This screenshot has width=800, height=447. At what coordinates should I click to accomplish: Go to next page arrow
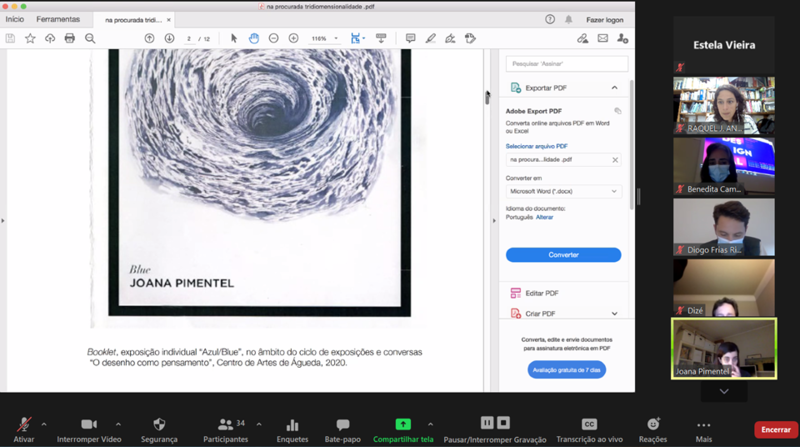pyautogui.click(x=169, y=38)
